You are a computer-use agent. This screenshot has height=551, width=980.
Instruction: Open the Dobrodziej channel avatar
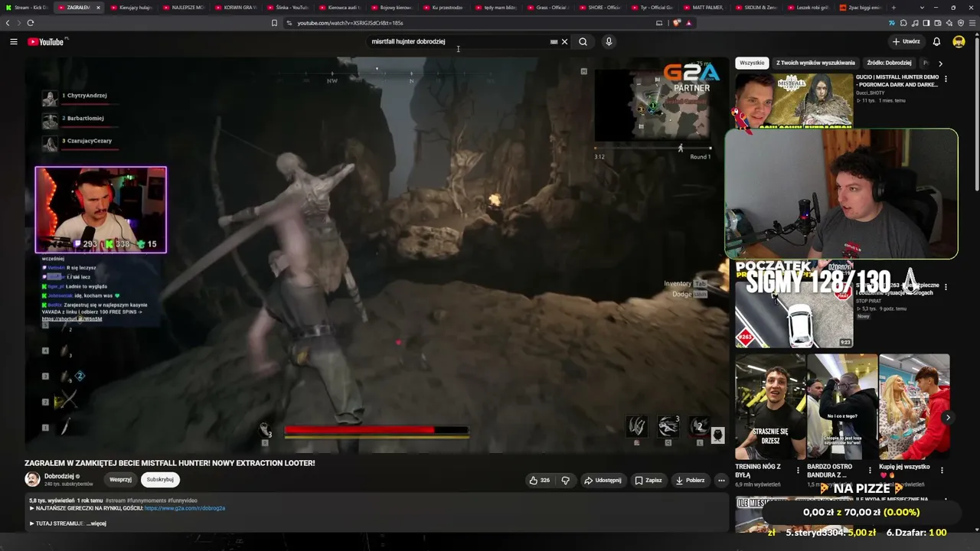32,480
